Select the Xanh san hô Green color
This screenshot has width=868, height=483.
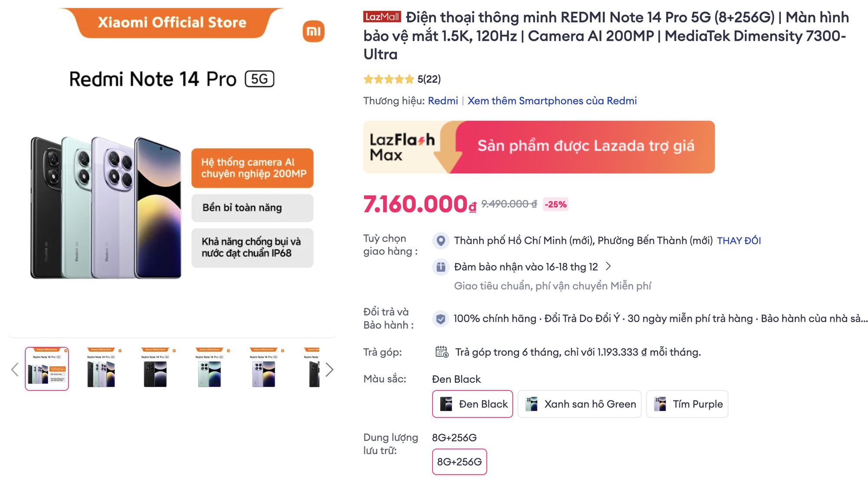tap(579, 404)
